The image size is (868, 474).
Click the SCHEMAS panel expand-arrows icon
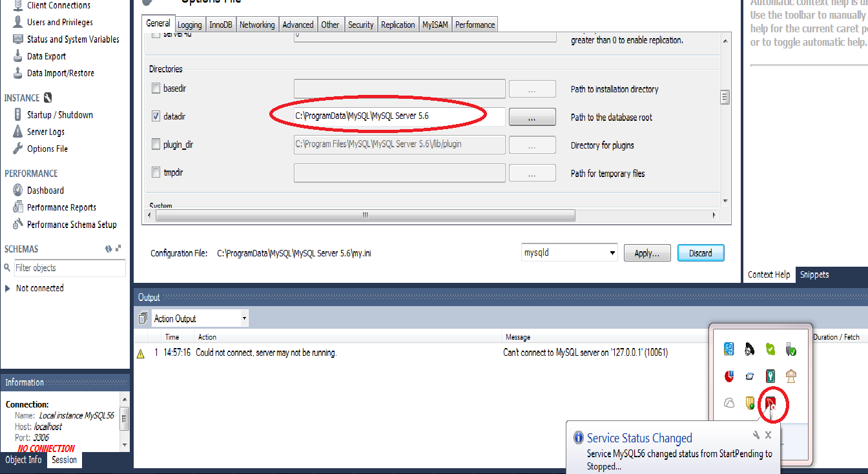pos(118,249)
